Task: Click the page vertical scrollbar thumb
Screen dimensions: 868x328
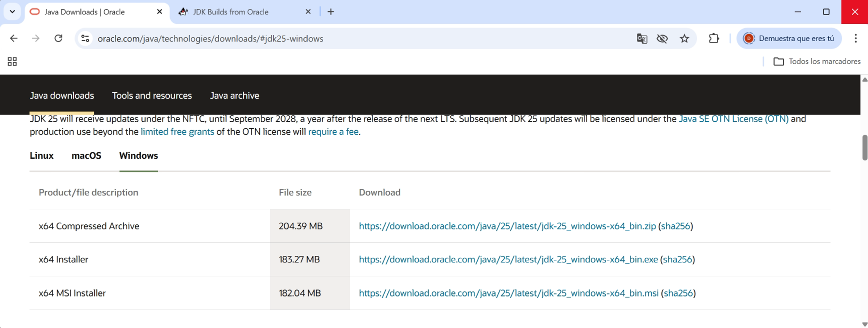Action: [x=864, y=148]
